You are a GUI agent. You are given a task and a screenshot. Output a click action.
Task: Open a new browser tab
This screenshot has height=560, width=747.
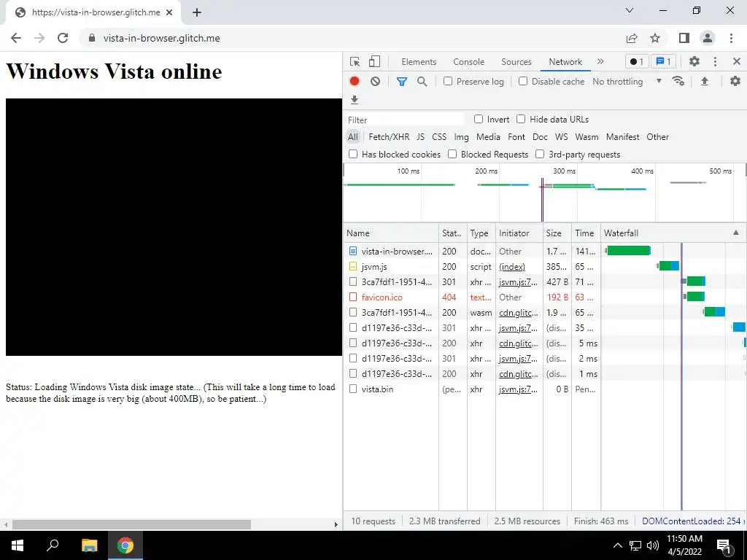(197, 12)
